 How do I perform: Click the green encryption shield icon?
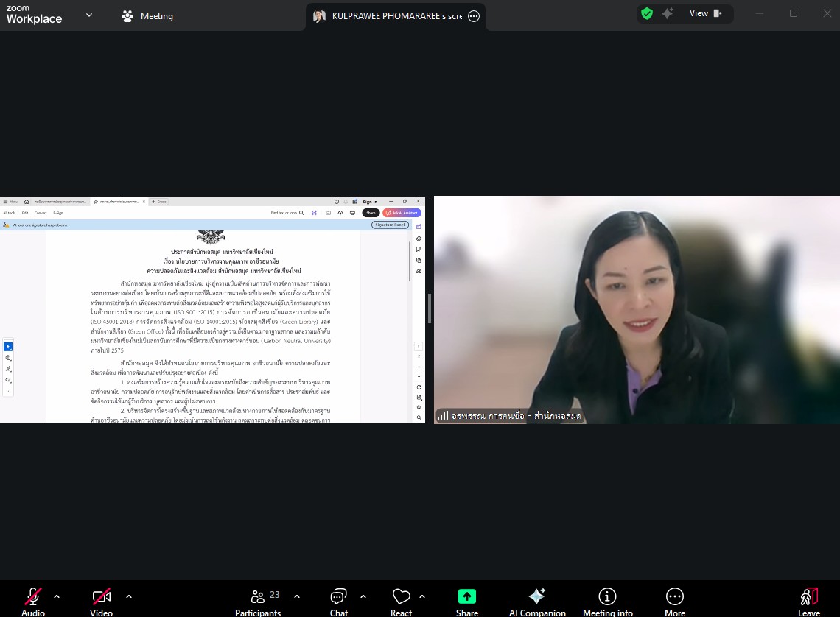(x=647, y=13)
